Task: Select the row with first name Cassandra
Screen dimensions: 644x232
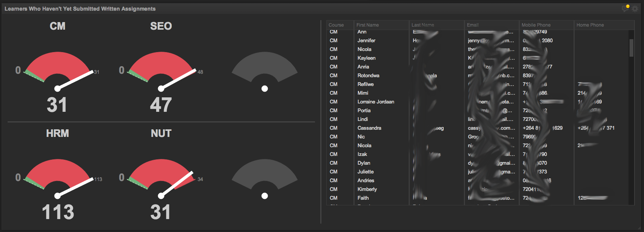Action: [478, 128]
